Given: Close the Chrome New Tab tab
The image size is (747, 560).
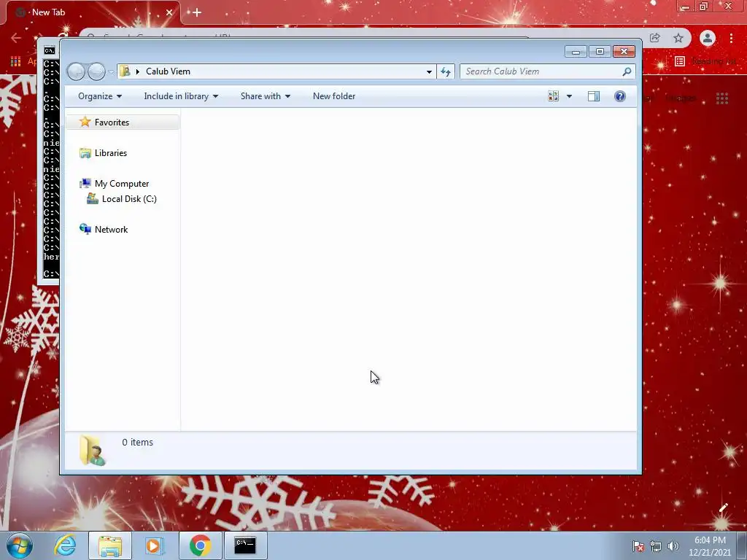Looking at the screenshot, I should (169, 12).
